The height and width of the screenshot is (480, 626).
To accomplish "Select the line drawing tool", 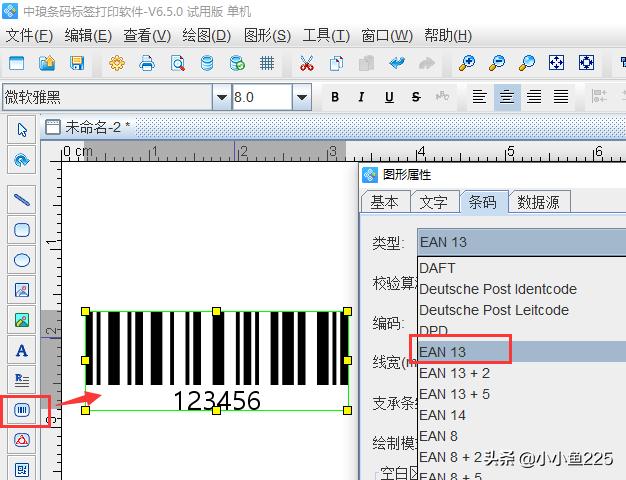I will pos(22,199).
